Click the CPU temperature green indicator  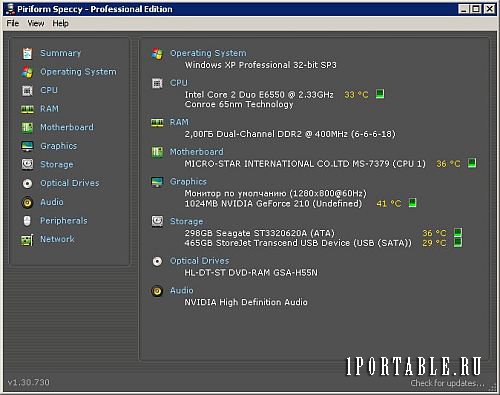[x=380, y=94]
